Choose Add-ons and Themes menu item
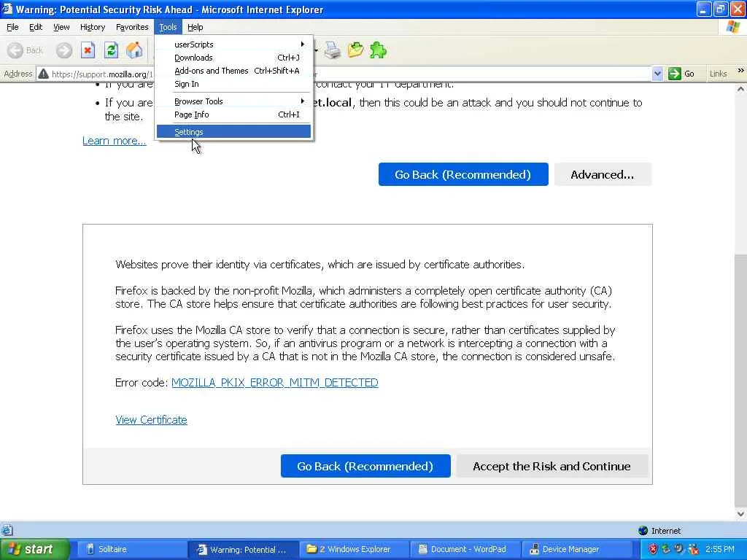 point(233,71)
